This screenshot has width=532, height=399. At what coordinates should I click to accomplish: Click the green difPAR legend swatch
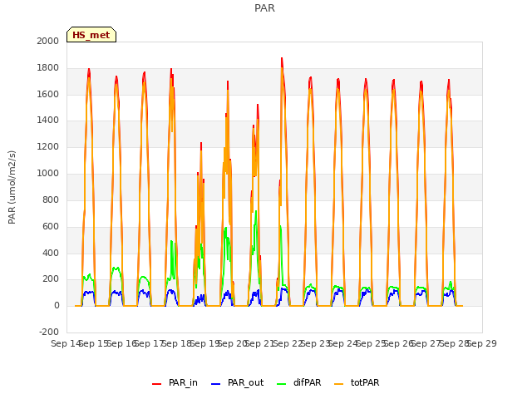(x=282, y=384)
